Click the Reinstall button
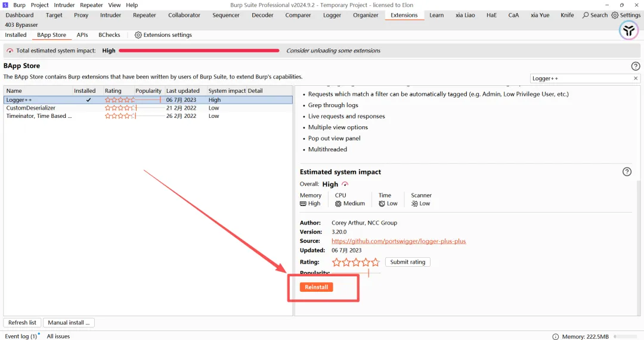Image resolution: width=644 pixels, height=340 pixels. pyautogui.click(x=316, y=287)
